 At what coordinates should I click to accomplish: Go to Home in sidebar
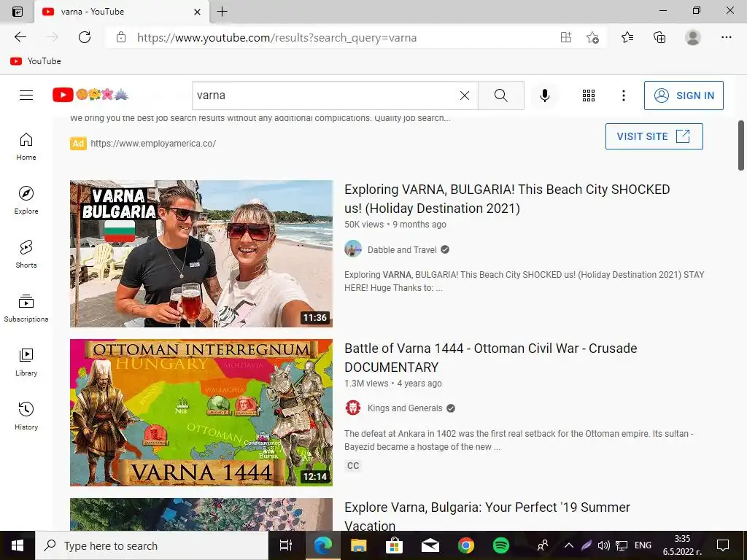point(26,146)
